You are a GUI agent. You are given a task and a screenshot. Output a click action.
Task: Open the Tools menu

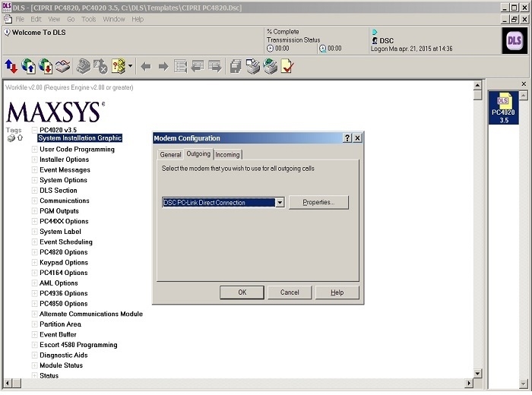[x=89, y=19]
